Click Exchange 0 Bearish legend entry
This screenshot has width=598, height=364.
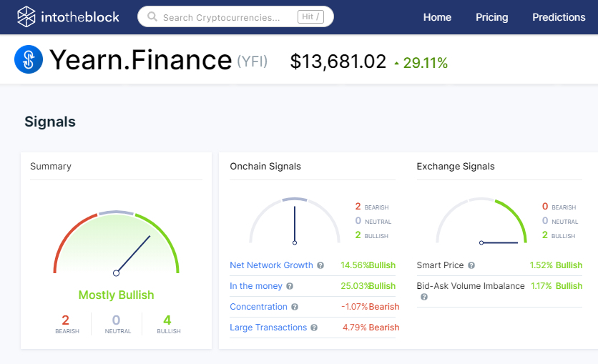click(x=559, y=207)
